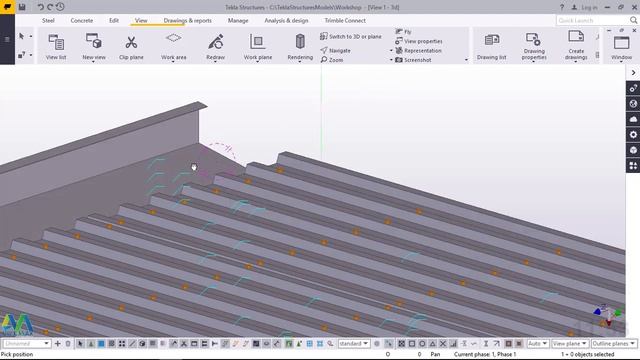This screenshot has height=360, width=640.
Task: Open View properties
Action: pyautogui.click(x=419, y=41)
